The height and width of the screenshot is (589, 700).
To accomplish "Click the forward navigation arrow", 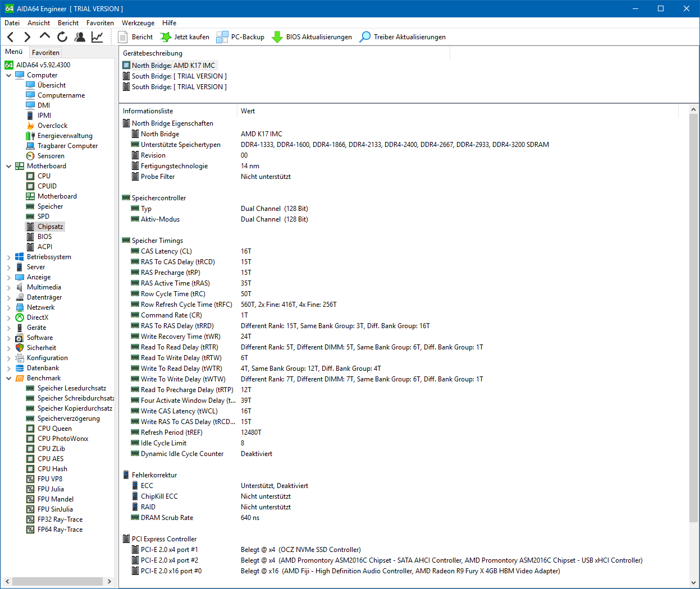I will pos(27,37).
